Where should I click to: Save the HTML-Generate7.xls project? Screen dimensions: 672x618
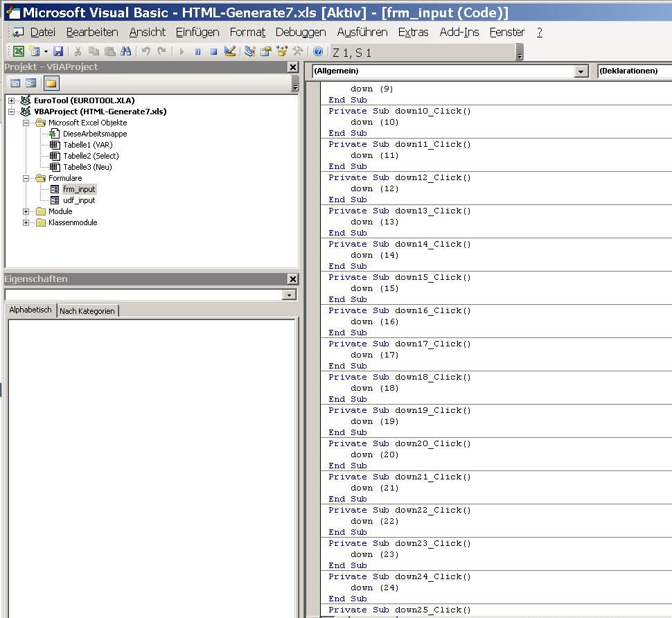click(x=58, y=52)
